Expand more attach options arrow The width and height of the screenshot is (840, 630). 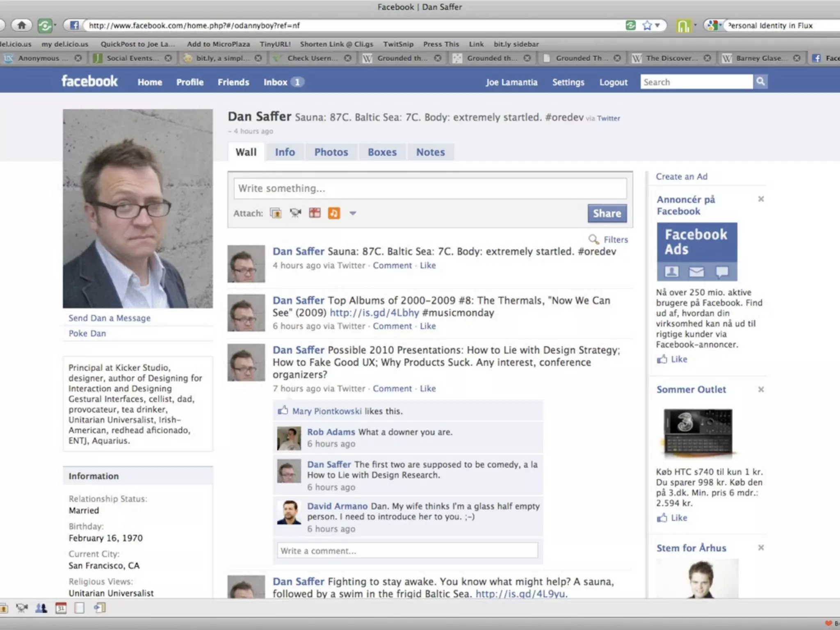(x=353, y=213)
